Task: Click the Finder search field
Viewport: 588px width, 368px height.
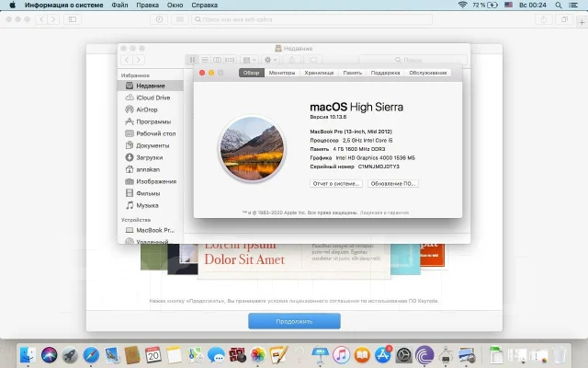Action: pos(413,60)
